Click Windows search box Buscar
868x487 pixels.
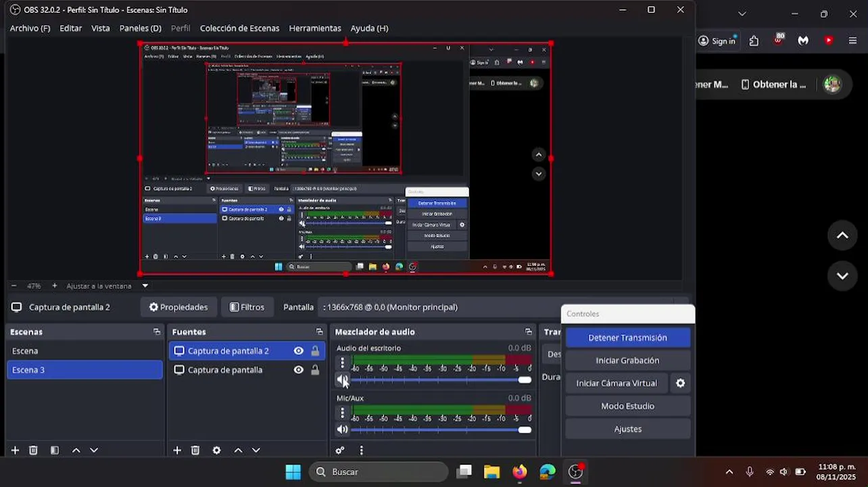pyautogui.click(x=379, y=471)
